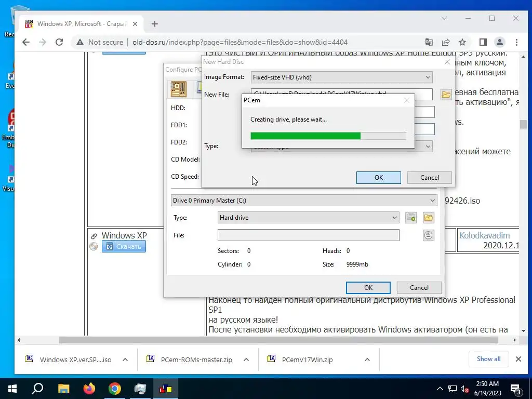Close the PCem progress dialog
The image size is (532, 399).
pyautogui.click(x=406, y=100)
